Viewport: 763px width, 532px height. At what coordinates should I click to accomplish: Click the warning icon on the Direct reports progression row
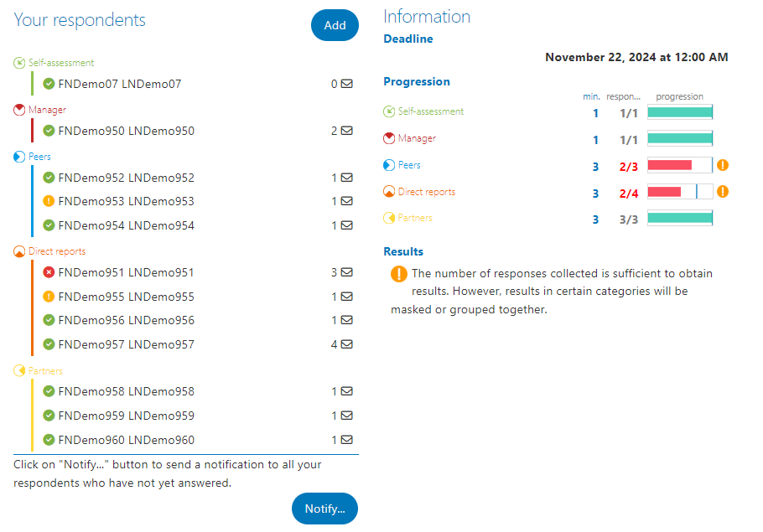pyautogui.click(x=723, y=191)
